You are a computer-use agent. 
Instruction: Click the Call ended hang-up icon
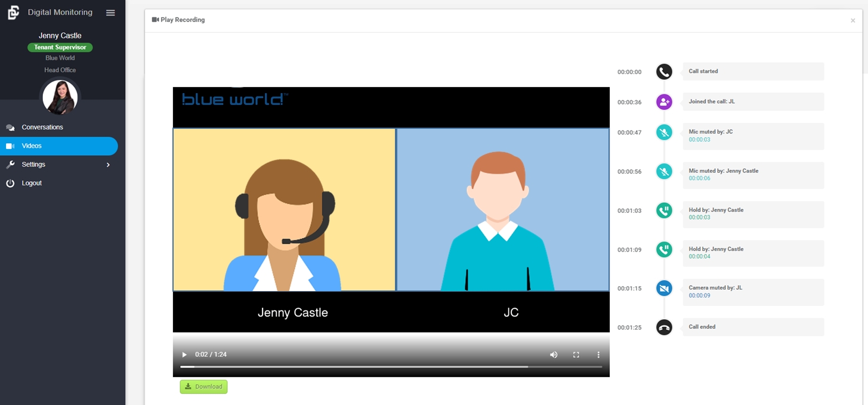tap(664, 327)
